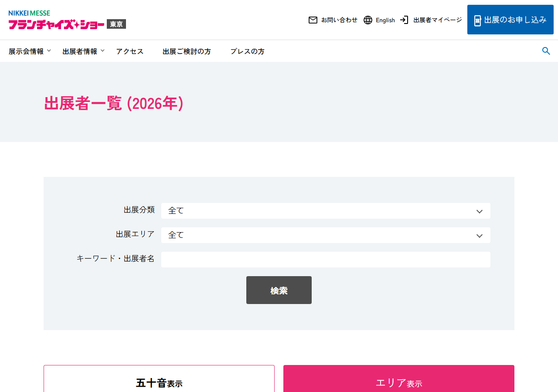This screenshot has width=558, height=392.
Task: Expand the 展示会情報 menu
Action: 30,51
